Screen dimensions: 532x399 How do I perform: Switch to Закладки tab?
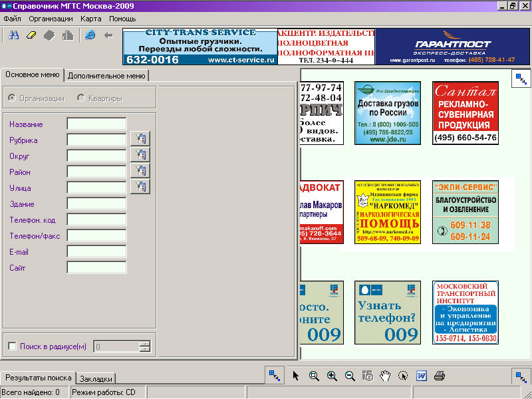pos(96,378)
